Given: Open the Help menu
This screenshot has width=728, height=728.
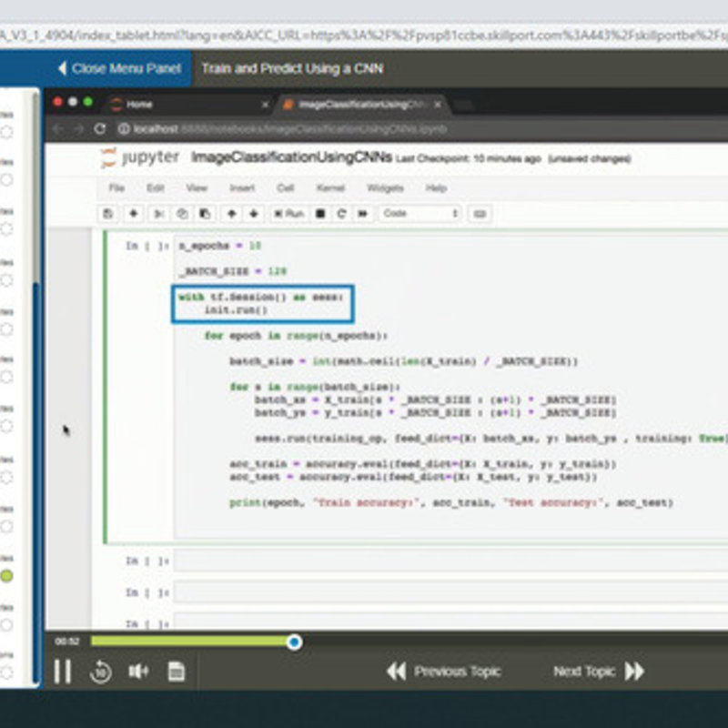Looking at the screenshot, I should pos(436,187).
